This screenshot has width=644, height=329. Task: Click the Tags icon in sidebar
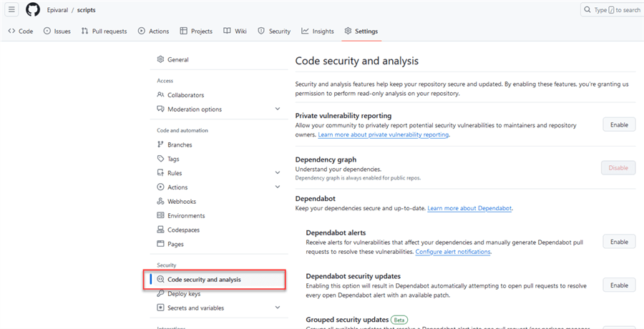(x=160, y=159)
